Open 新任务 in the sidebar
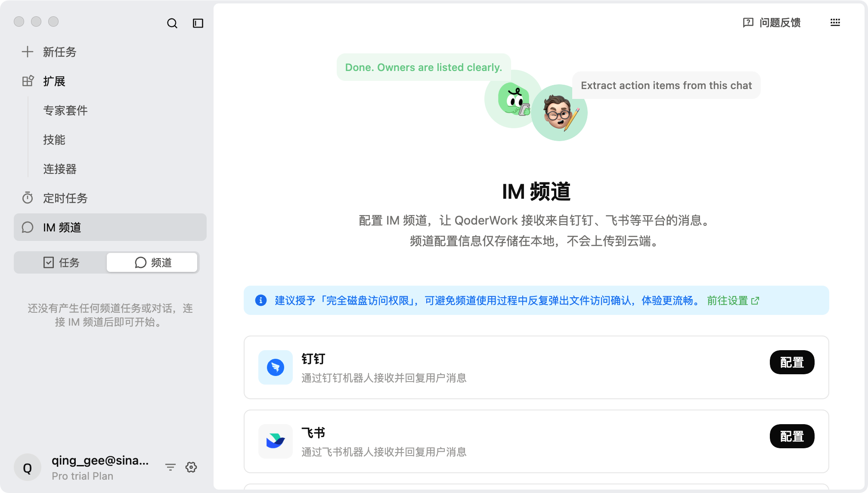868x493 pixels. pyautogui.click(x=110, y=52)
